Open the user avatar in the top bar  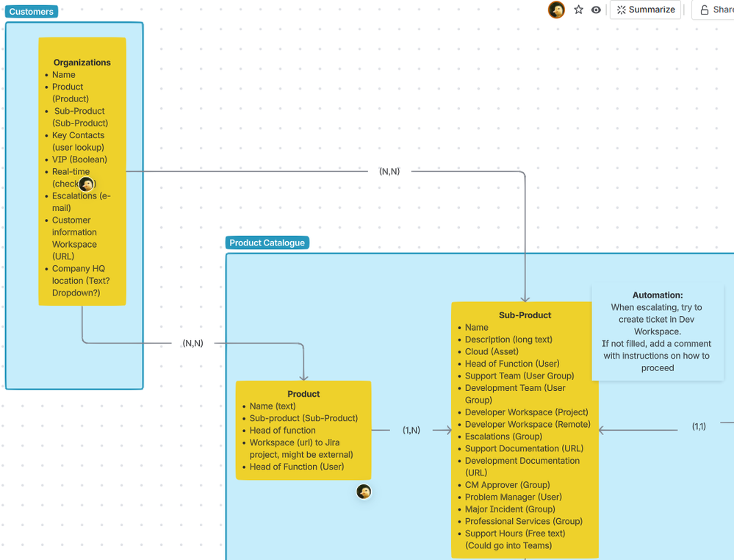pyautogui.click(x=557, y=10)
